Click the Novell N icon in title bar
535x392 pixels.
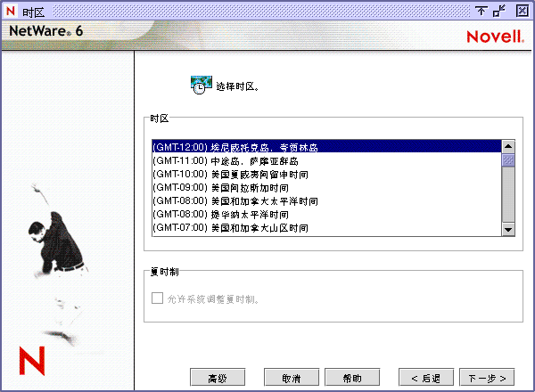11,11
